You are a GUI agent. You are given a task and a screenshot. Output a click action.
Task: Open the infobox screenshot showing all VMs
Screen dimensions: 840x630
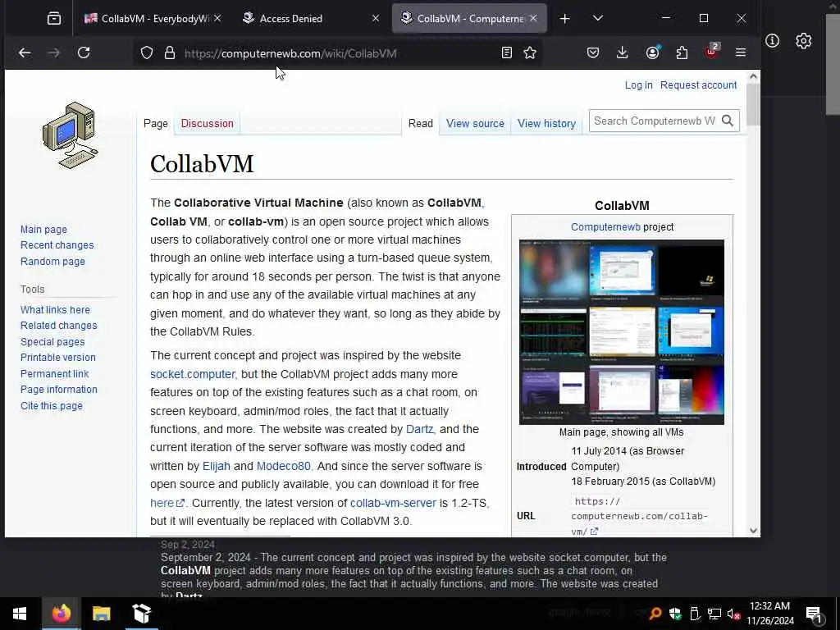click(622, 332)
